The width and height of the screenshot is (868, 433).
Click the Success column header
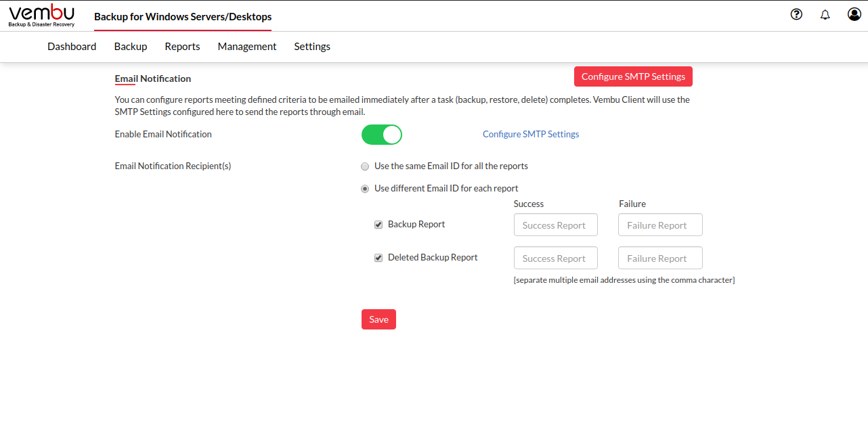529,204
